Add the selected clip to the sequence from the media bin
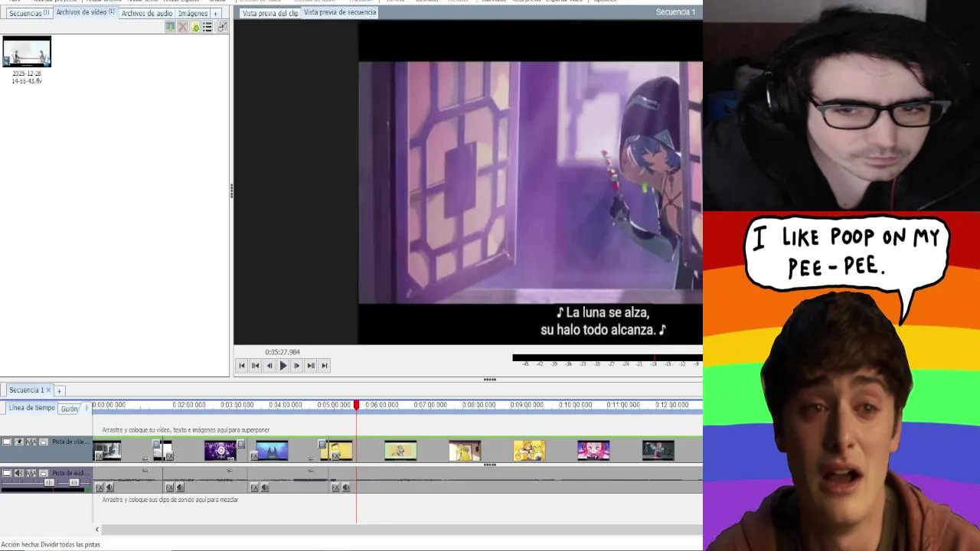The image size is (980, 551). coord(170,27)
